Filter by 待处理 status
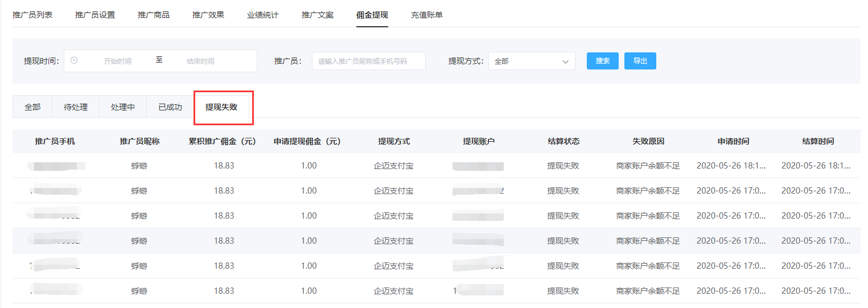The image size is (868, 308). coord(76,106)
